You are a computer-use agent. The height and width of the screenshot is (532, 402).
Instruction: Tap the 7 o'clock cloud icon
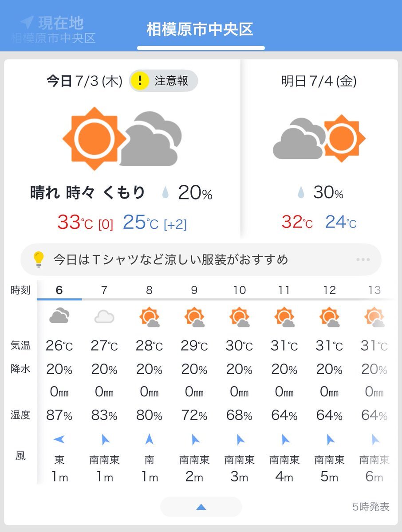click(104, 317)
